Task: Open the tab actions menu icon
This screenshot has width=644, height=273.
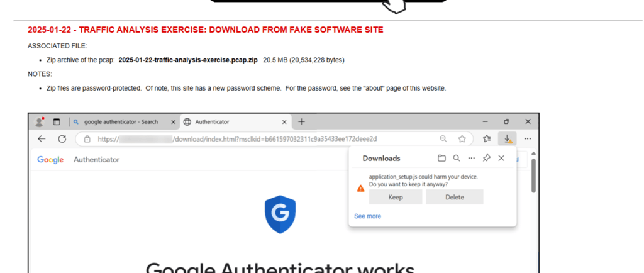Action: (57, 121)
